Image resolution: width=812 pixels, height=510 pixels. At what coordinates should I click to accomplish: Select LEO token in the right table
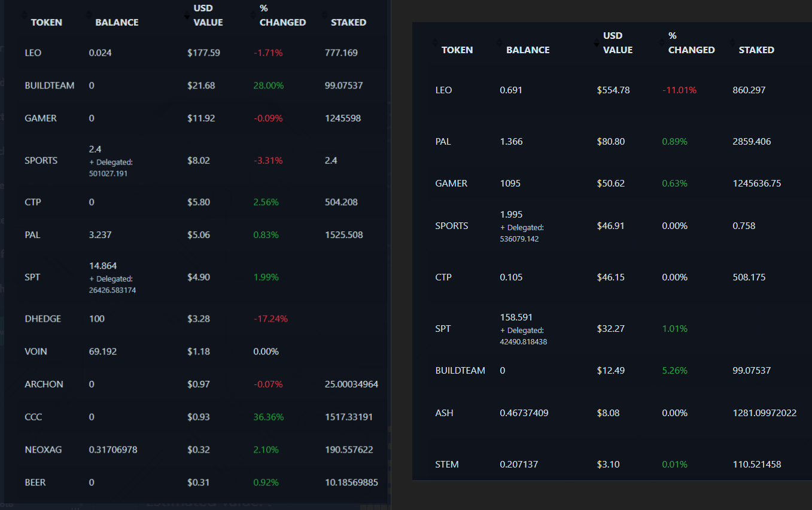click(x=443, y=90)
